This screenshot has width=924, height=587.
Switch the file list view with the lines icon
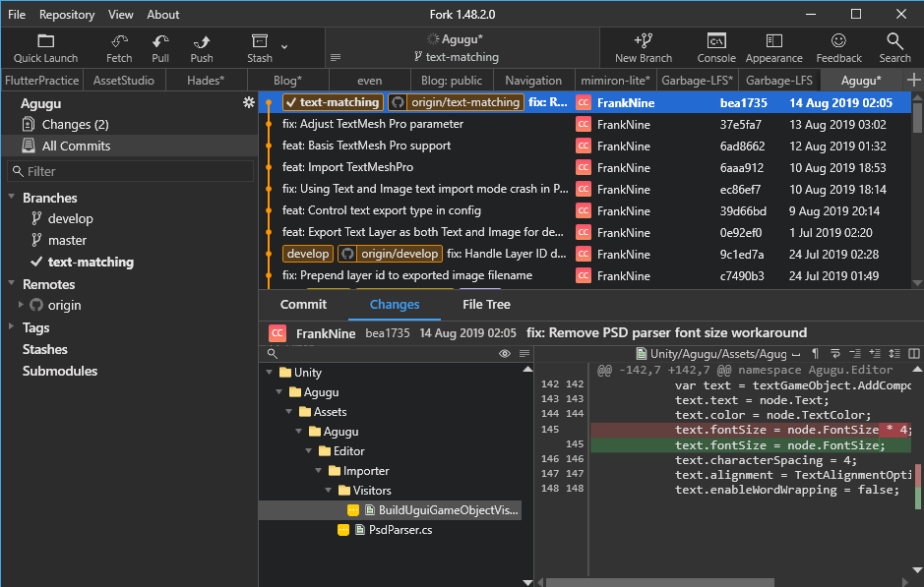click(524, 353)
